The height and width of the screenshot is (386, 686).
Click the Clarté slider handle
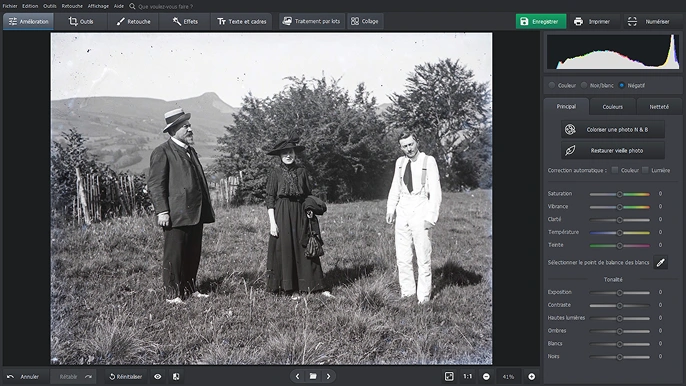620,220
